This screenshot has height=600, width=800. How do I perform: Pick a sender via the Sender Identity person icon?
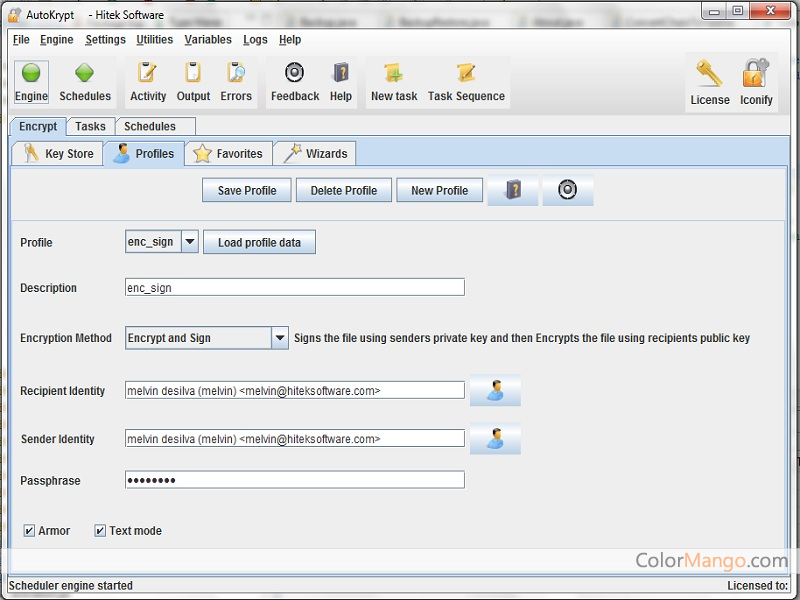tap(495, 438)
